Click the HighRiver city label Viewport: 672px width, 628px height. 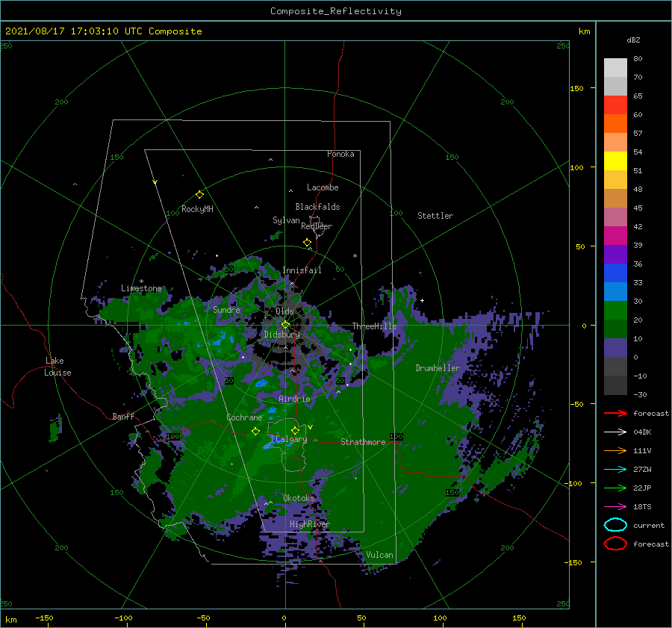310,524
